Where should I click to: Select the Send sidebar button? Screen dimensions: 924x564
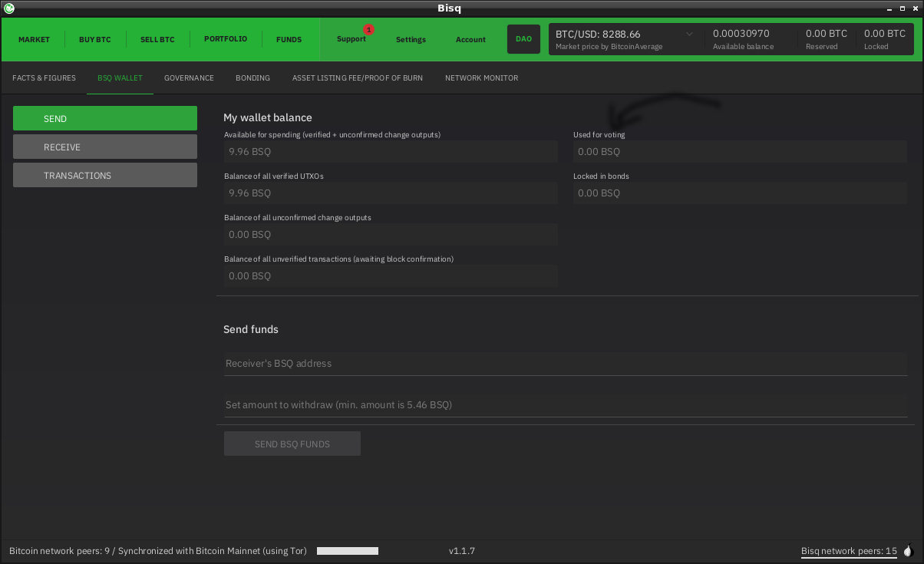click(x=105, y=118)
